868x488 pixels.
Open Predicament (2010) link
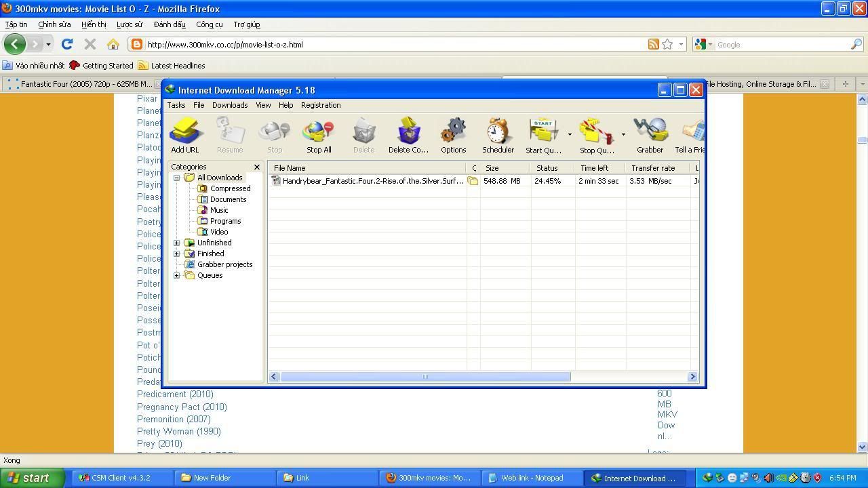[175, 394]
